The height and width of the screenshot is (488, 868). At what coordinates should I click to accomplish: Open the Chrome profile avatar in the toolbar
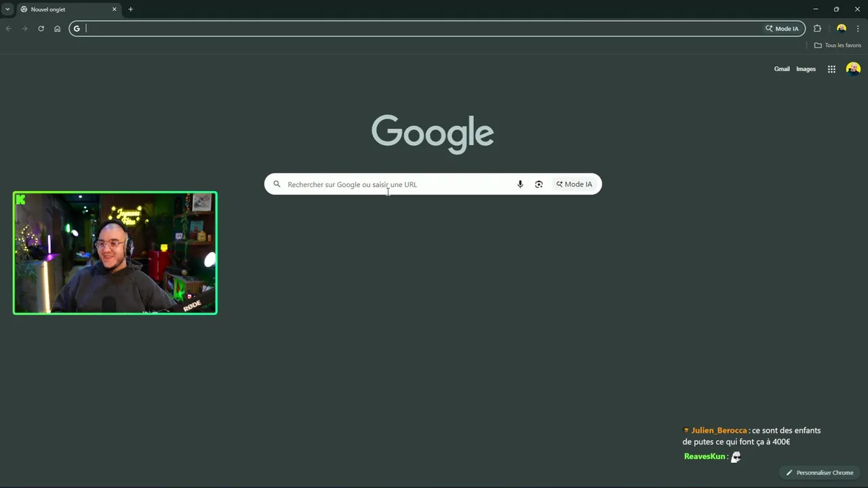pyautogui.click(x=842, y=28)
